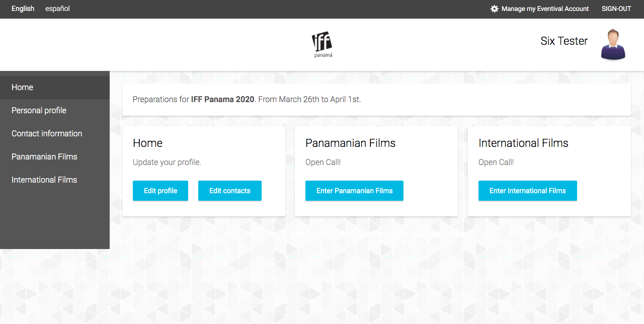Go to Panamanian Films sidebar item

click(55, 156)
